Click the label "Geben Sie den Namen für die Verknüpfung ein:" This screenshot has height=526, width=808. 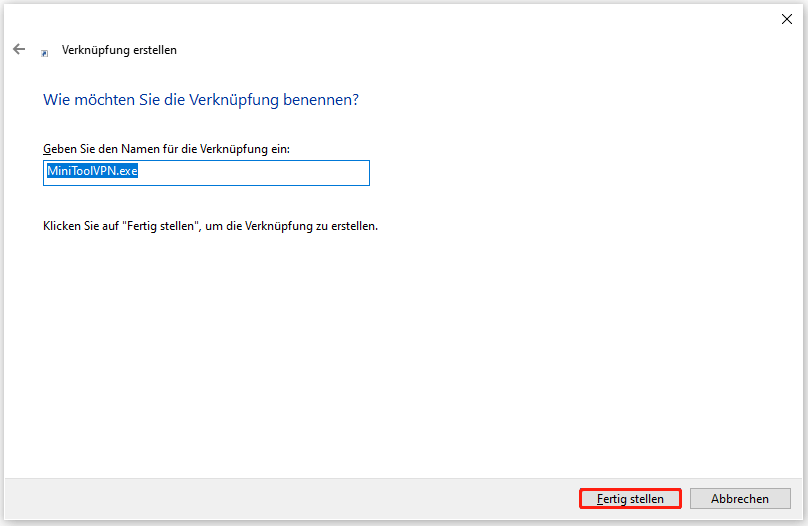[166, 149]
